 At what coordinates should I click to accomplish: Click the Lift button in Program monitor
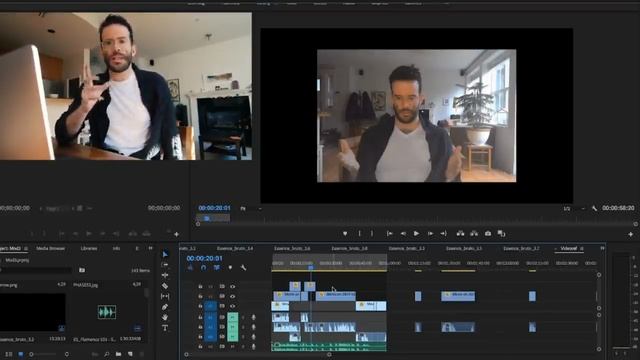pyautogui.click(x=460, y=233)
